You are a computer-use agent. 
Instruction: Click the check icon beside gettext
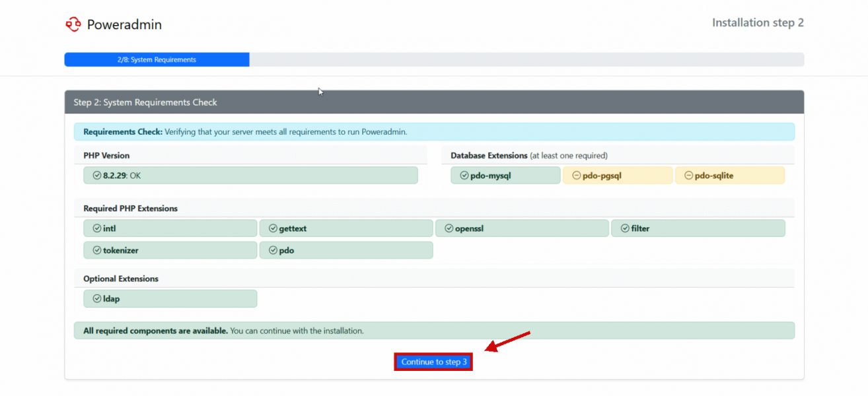click(273, 228)
